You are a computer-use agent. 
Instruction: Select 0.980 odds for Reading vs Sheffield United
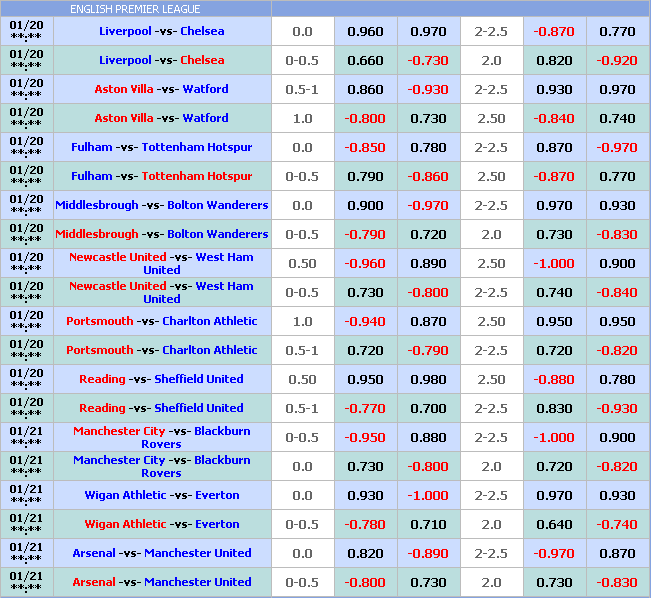point(428,379)
